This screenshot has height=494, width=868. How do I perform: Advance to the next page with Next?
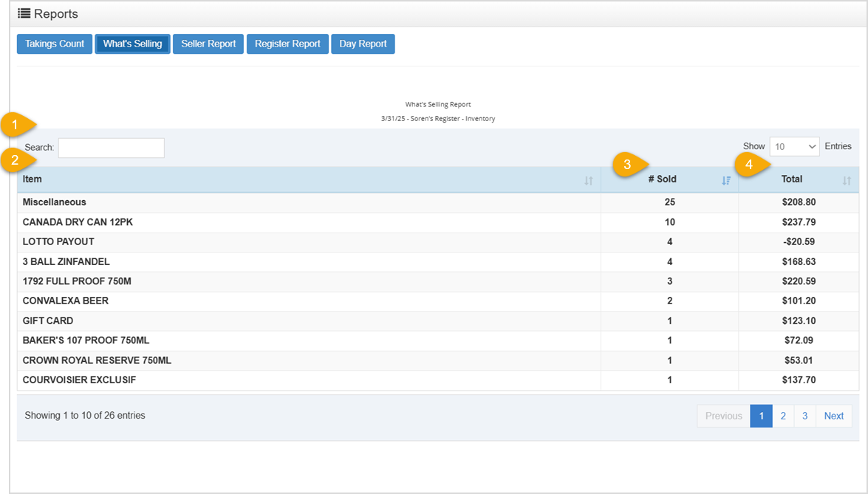pos(833,416)
